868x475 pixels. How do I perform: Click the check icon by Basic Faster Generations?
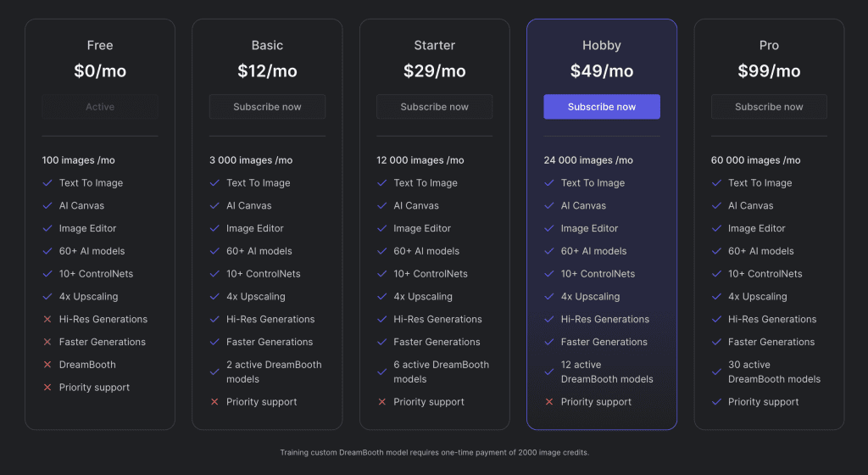(x=214, y=342)
